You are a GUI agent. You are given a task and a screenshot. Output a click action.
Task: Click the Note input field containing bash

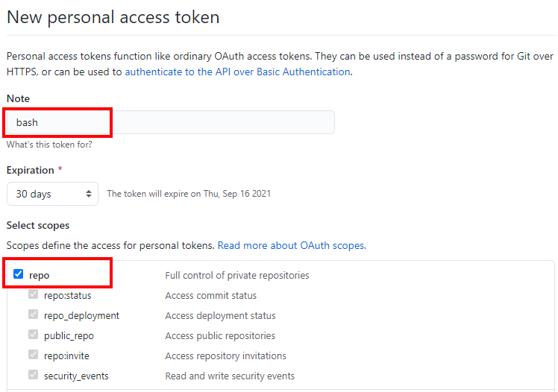point(171,122)
